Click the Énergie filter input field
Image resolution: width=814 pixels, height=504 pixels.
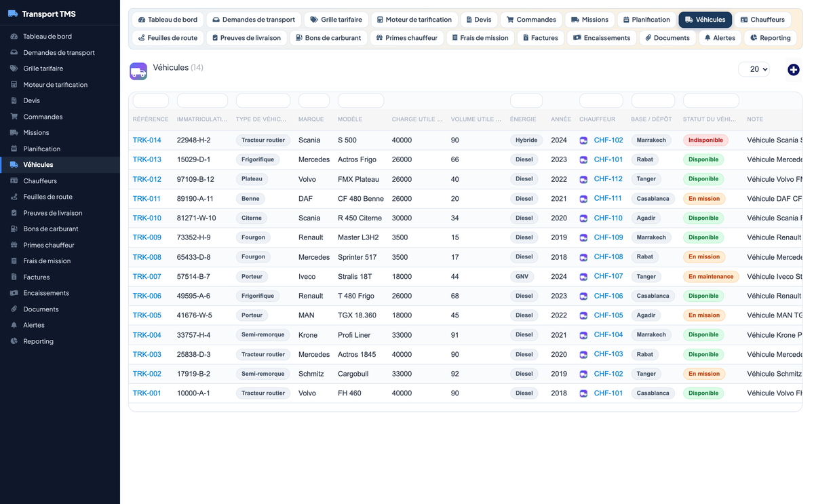click(526, 101)
